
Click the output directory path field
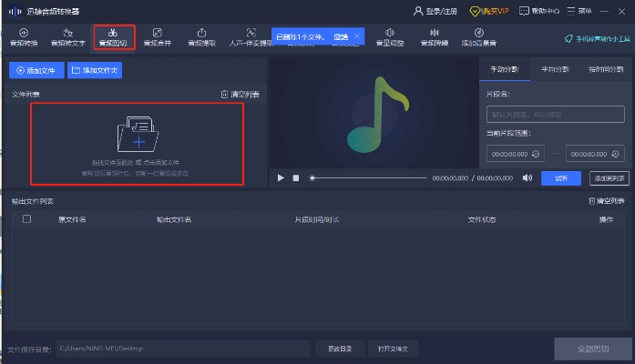point(183,349)
